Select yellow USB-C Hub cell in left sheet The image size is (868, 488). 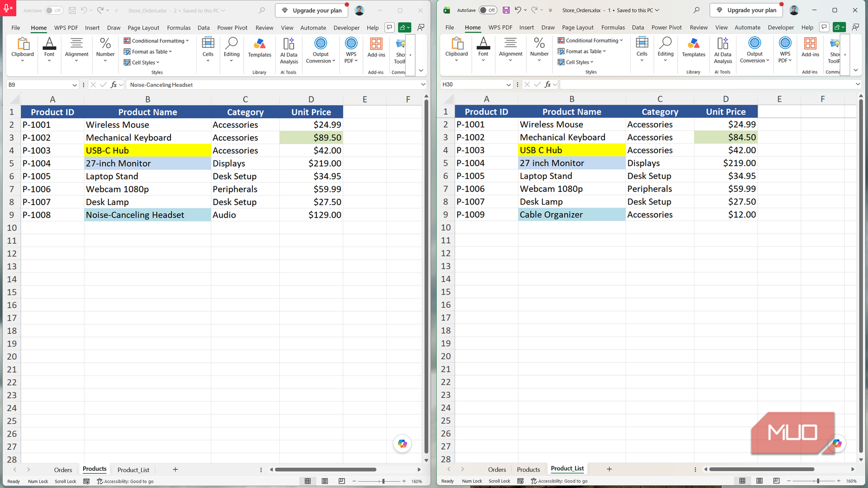[147, 150]
